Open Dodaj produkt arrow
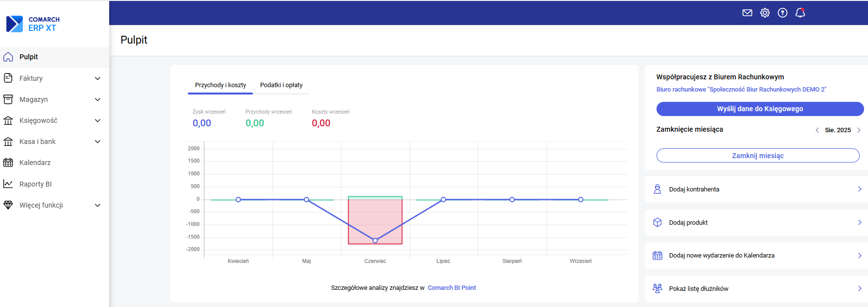 (x=860, y=222)
